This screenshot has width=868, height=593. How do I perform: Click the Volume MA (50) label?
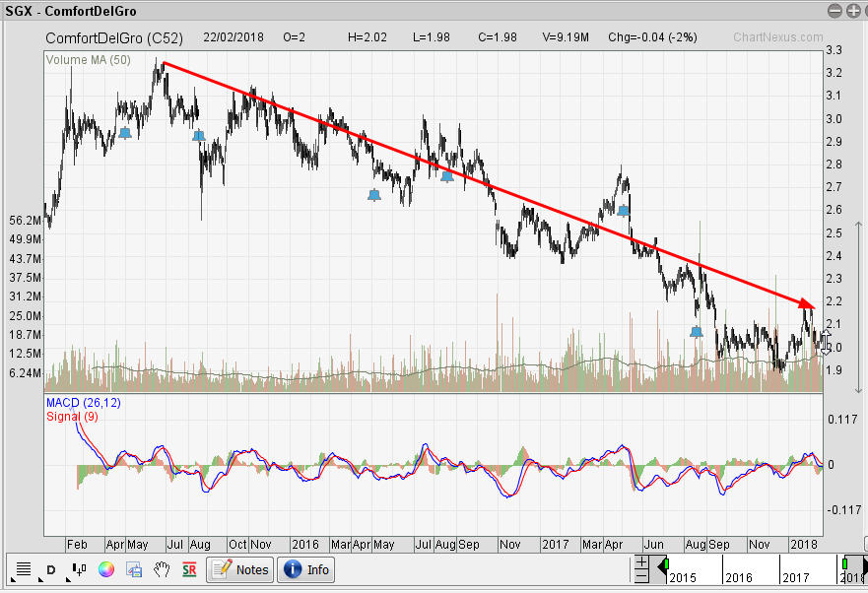89,60
